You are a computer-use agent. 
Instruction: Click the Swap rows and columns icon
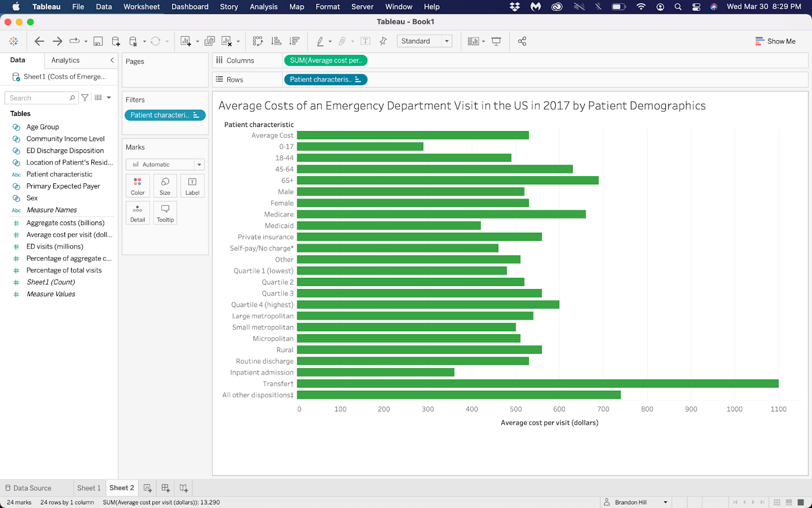(x=258, y=41)
